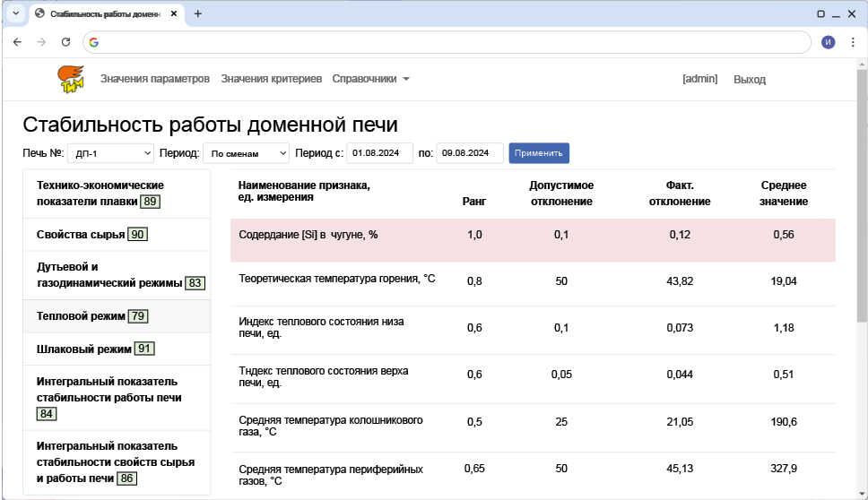Click the Google icon in address bar
This screenshot has width=868, height=500.
click(94, 42)
